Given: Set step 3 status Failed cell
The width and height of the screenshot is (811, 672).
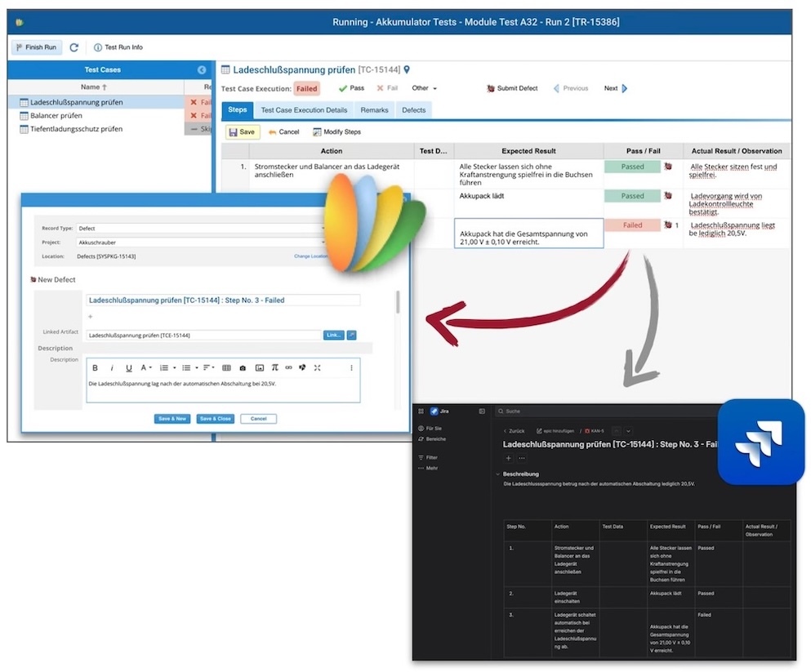Looking at the screenshot, I should coord(632,225).
